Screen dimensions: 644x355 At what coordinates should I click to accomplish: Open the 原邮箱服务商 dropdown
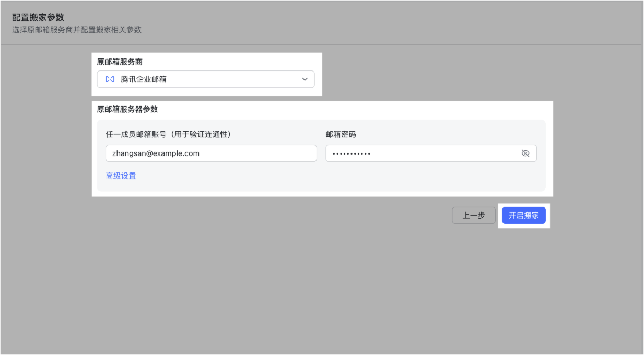pyautogui.click(x=206, y=79)
